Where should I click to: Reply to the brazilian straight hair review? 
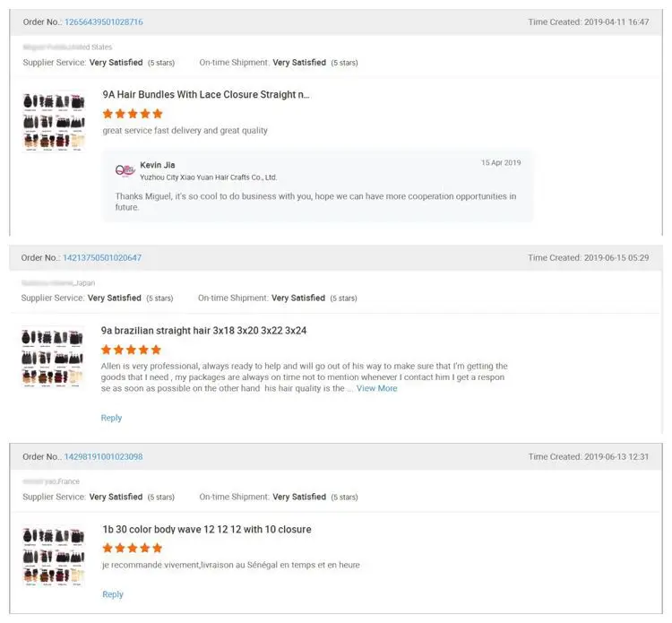coord(111,418)
